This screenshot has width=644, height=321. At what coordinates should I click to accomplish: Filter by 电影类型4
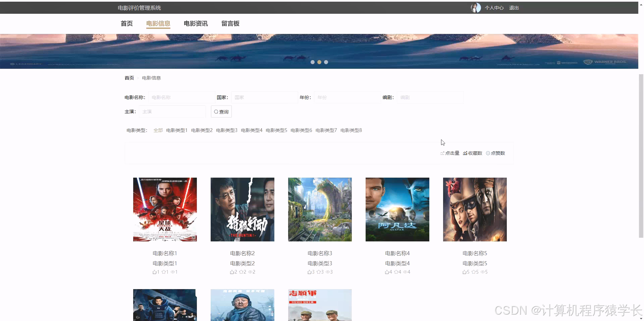[x=251, y=130]
